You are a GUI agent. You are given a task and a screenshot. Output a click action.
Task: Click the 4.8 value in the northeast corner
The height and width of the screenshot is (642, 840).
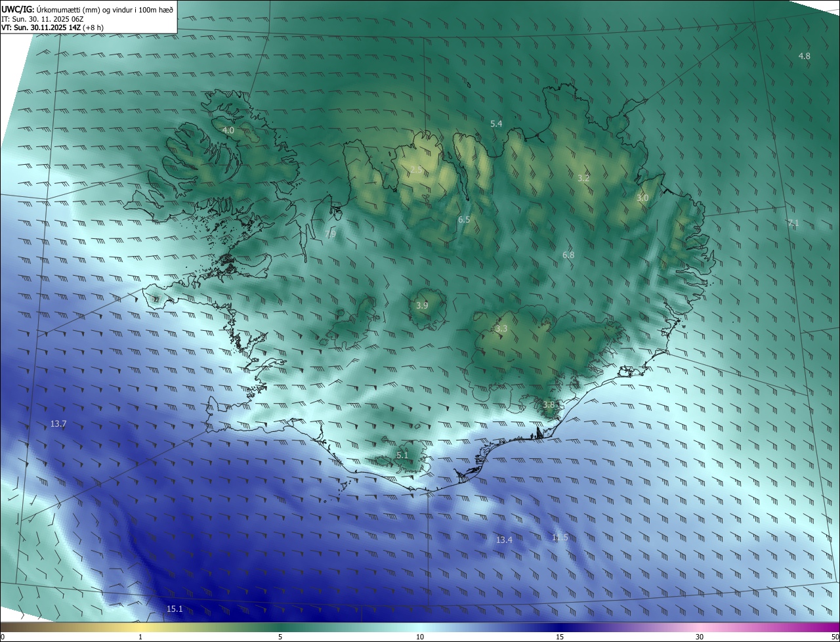pyautogui.click(x=804, y=56)
